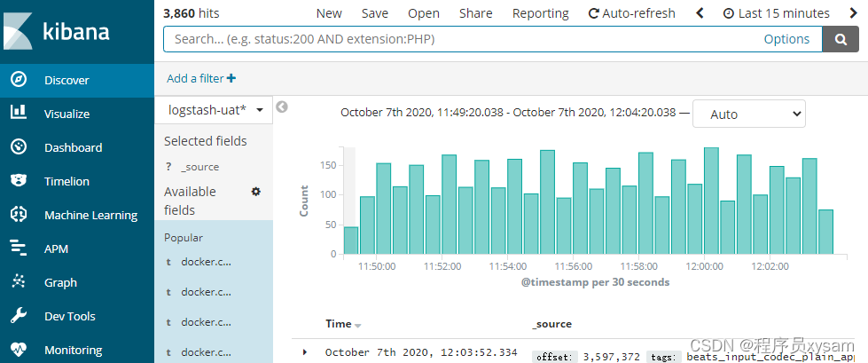Click the Time column header
This screenshot has height=363, width=868.
click(x=338, y=324)
